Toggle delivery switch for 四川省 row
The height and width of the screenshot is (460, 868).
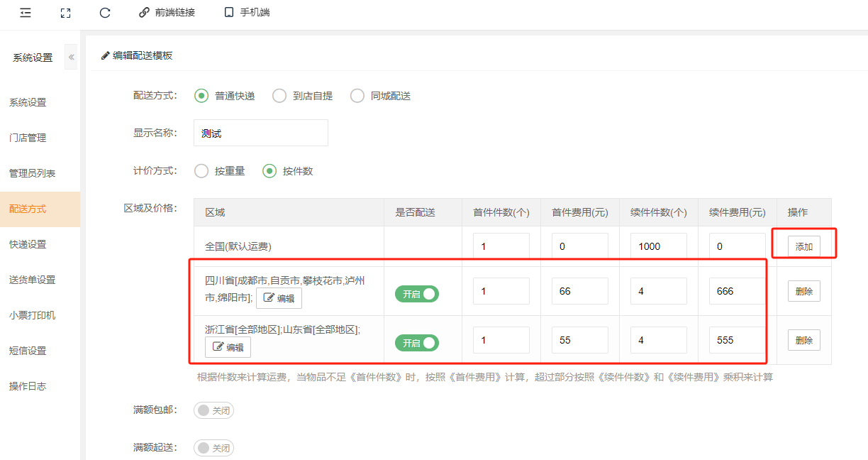coord(417,294)
